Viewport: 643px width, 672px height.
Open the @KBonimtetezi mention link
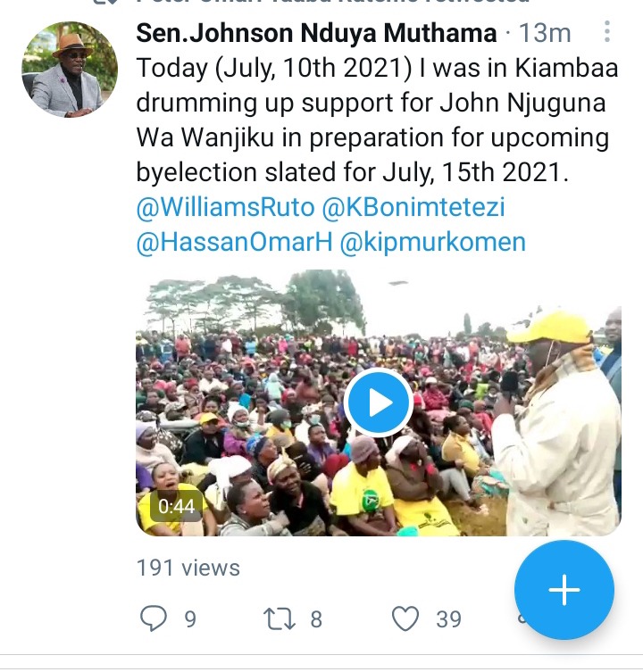tap(413, 207)
